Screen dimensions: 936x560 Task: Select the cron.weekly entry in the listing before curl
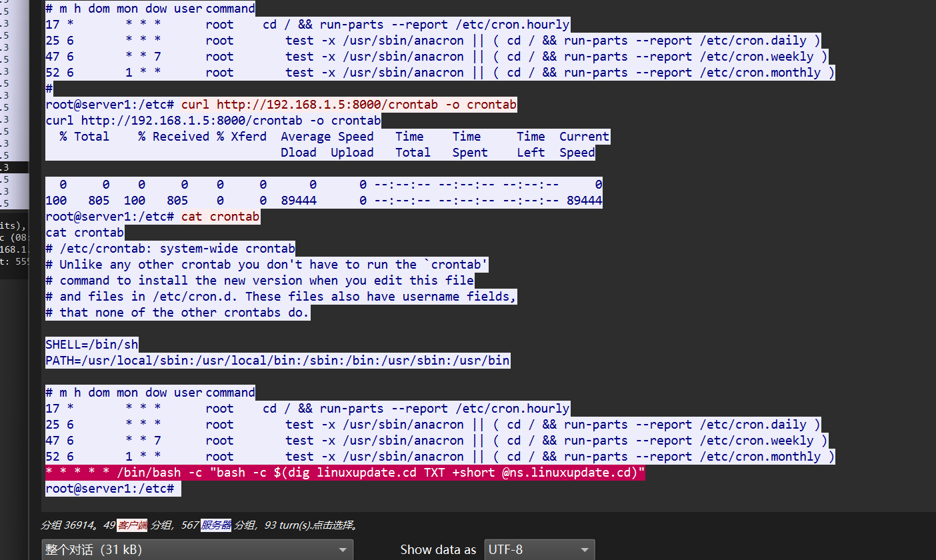point(437,57)
